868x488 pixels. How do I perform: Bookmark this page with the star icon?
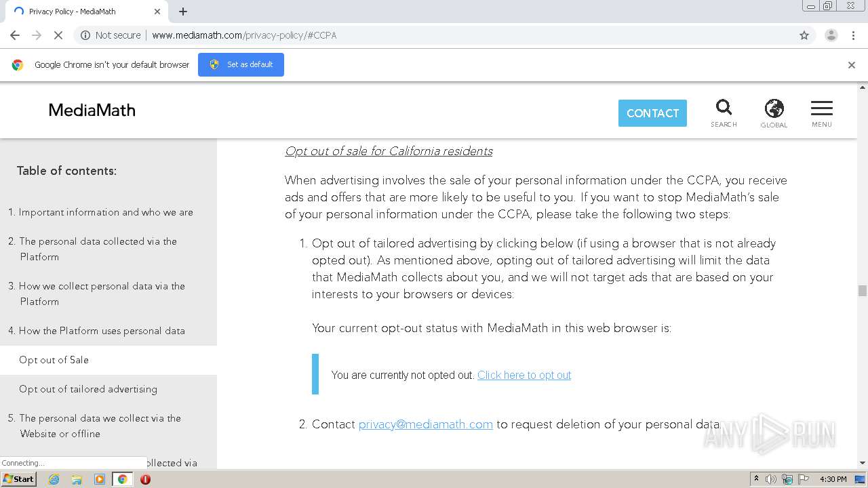point(804,35)
